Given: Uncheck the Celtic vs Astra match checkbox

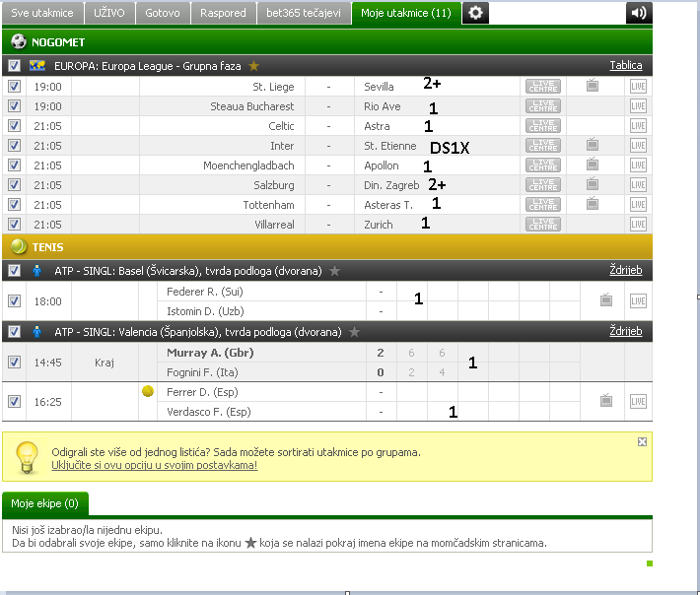Looking at the screenshot, I should [x=14, y=126].
